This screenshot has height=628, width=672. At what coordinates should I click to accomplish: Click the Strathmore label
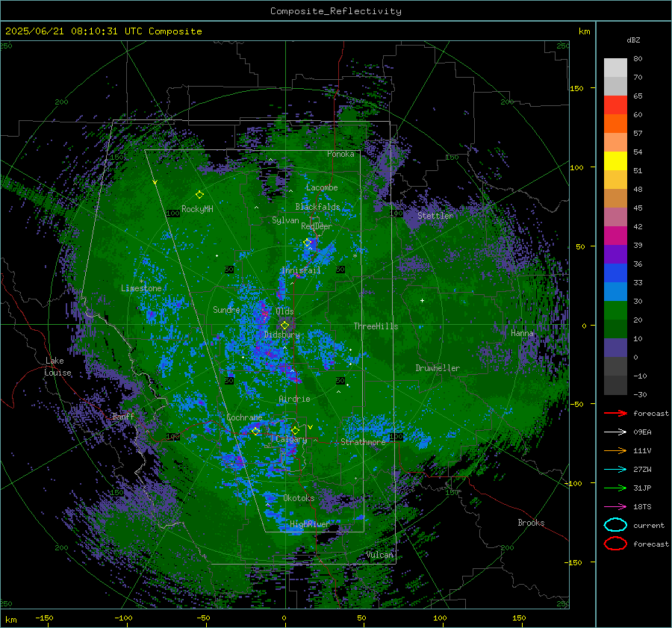(363, 442)
